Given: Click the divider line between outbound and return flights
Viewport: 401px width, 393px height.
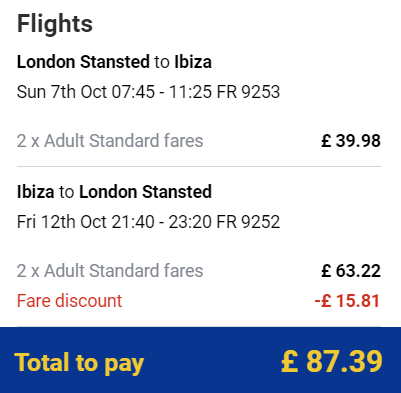Looking at the screenshot, I should 199,166.
